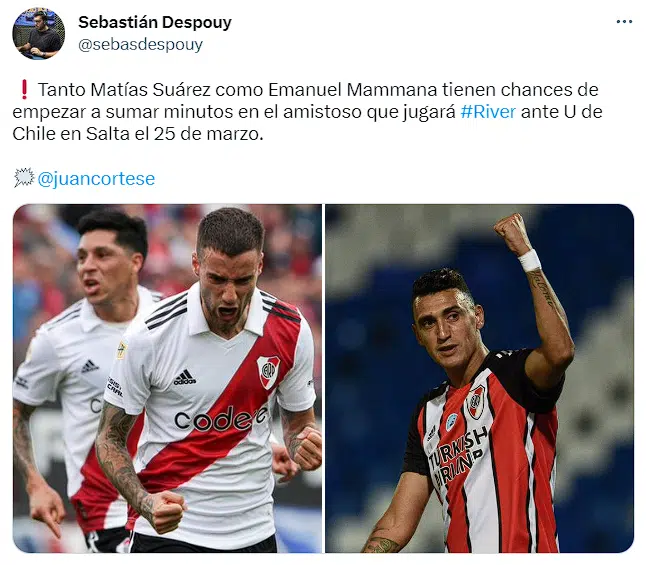Open the @juancortese mention
This screenshot has width=646, height=565.
(96, 178)
